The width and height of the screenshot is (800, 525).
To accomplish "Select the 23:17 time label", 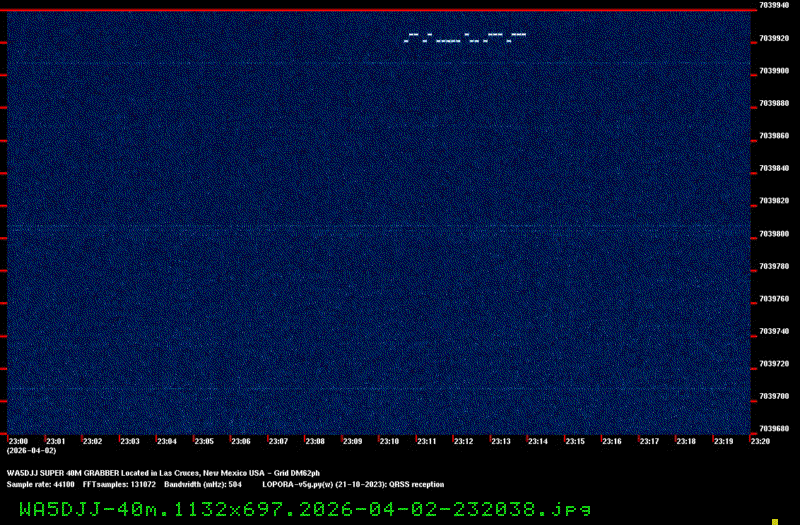I will pos(649,441).
